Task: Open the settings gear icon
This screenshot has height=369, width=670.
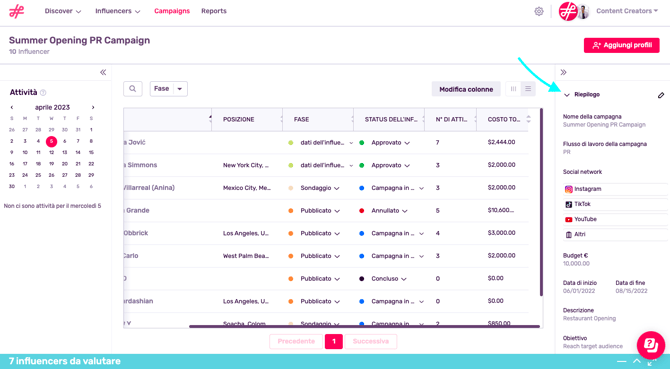Action: pyautogui.click(x=539, y=12)
